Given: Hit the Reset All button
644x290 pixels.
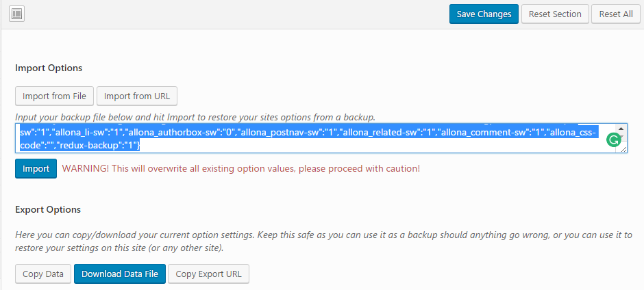Looking at the screenshot, I should pyautogui.click(x=615, y=14).
